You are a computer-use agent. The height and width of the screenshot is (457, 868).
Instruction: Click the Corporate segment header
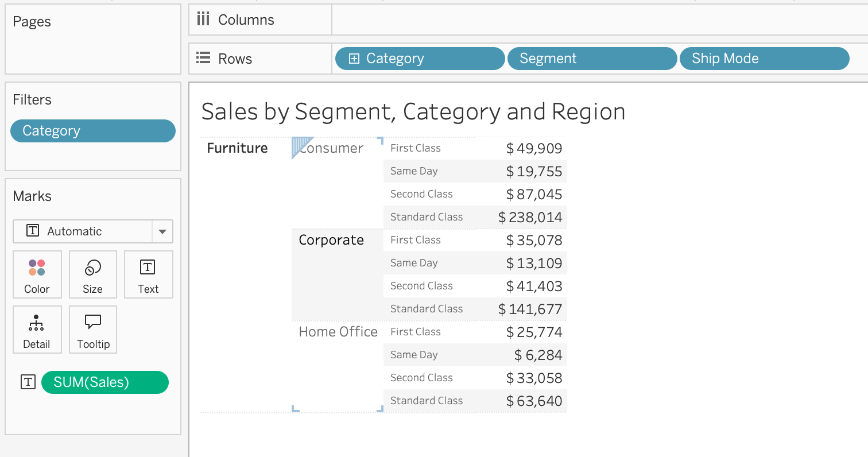coord(331,240)
